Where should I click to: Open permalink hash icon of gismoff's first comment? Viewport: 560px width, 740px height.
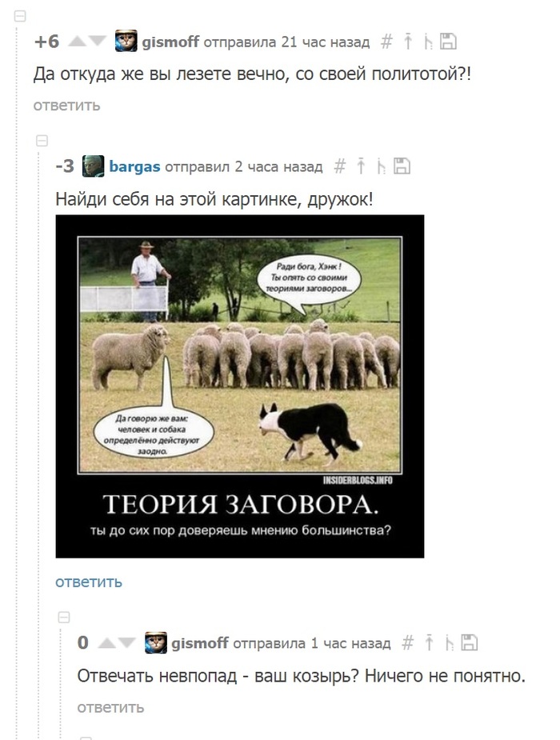click(x=386, y=42)
